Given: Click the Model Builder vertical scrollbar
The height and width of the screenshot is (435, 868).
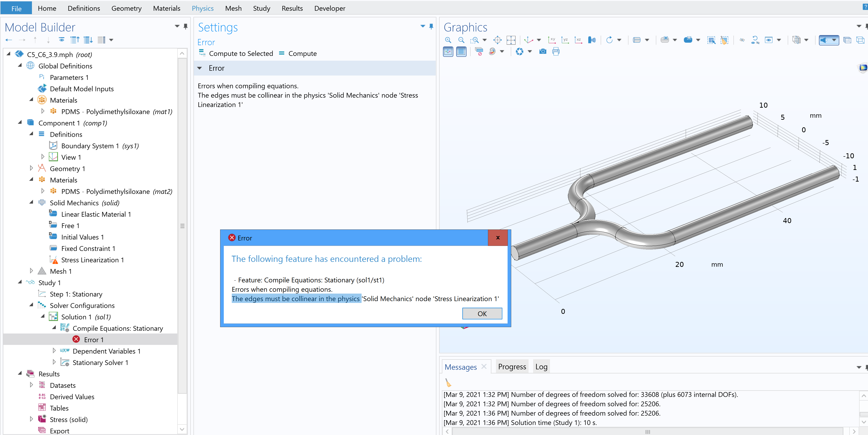Looking at the screenshot, I should (182, 226).
